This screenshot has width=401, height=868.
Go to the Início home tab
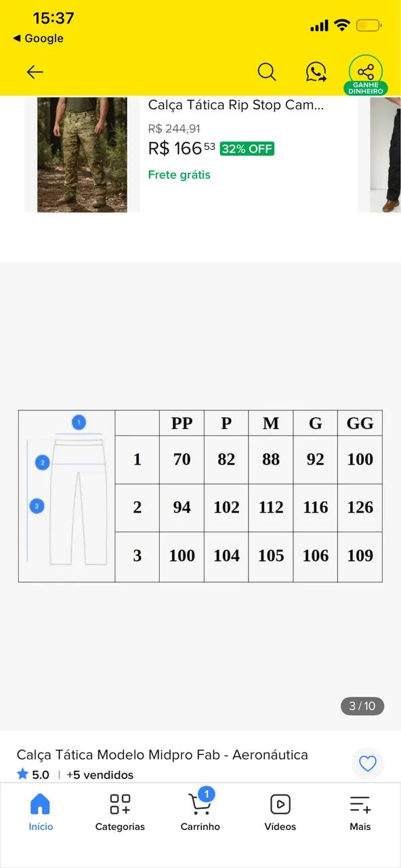[x=41, y=812]
